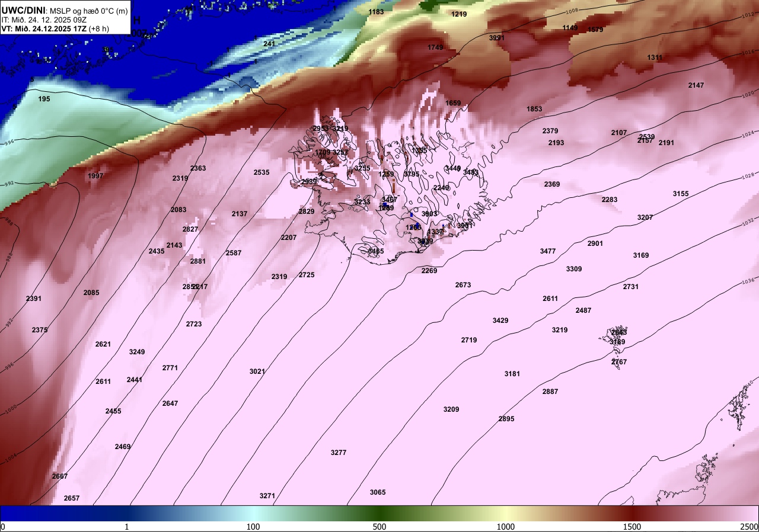Click the map value 1149
The image size is (759, 532).
(570, 28)
